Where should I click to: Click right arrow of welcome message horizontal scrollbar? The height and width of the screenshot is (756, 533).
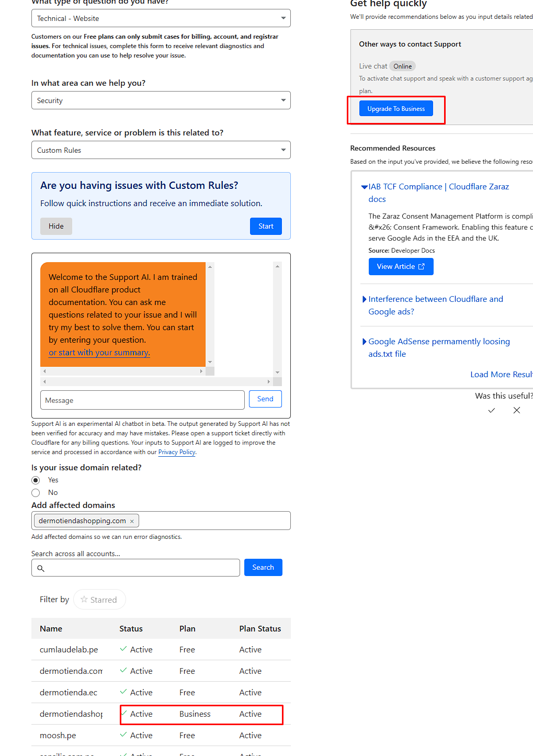tap(201, 371)
